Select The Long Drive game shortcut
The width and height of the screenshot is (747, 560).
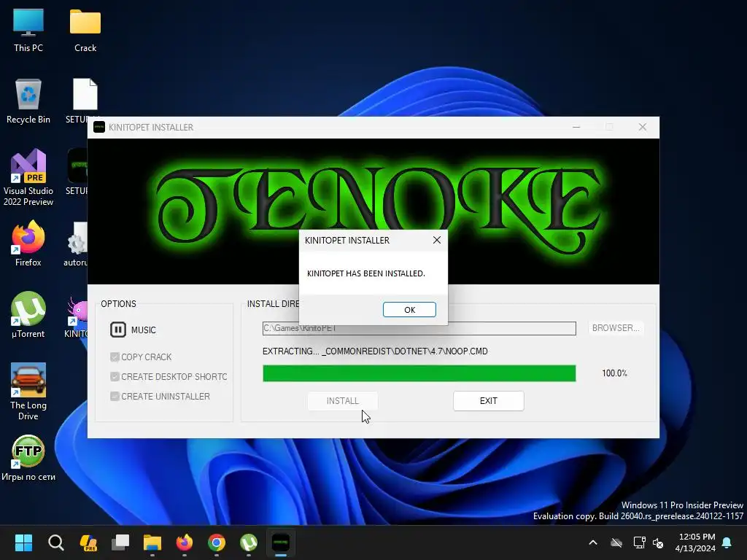coord(28,392)
